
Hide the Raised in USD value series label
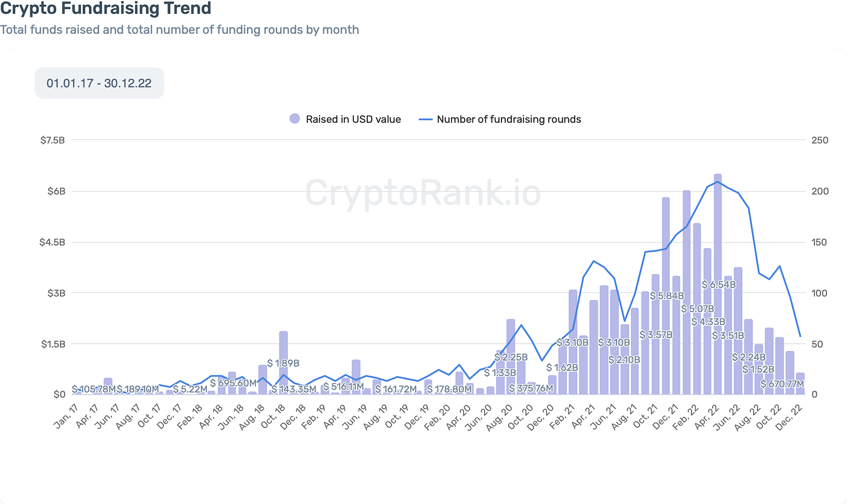[x=353, y=119]
